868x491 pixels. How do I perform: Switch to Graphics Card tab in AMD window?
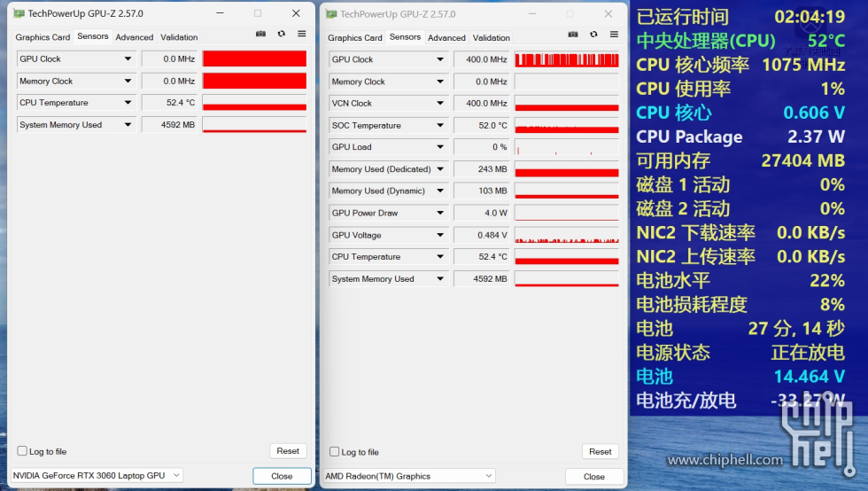click(355, 38)
